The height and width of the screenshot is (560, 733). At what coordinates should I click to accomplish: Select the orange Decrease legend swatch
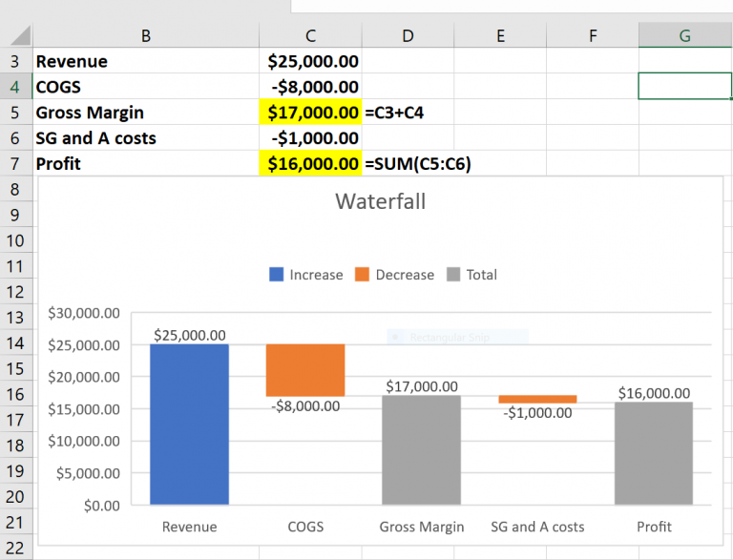362,275
